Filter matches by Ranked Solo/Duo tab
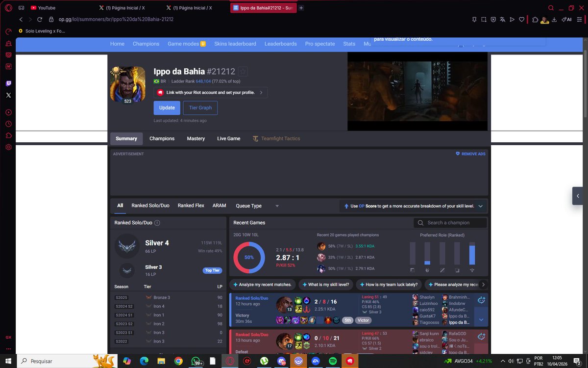This screenshot has width=588, height=368. click(150, 206)
